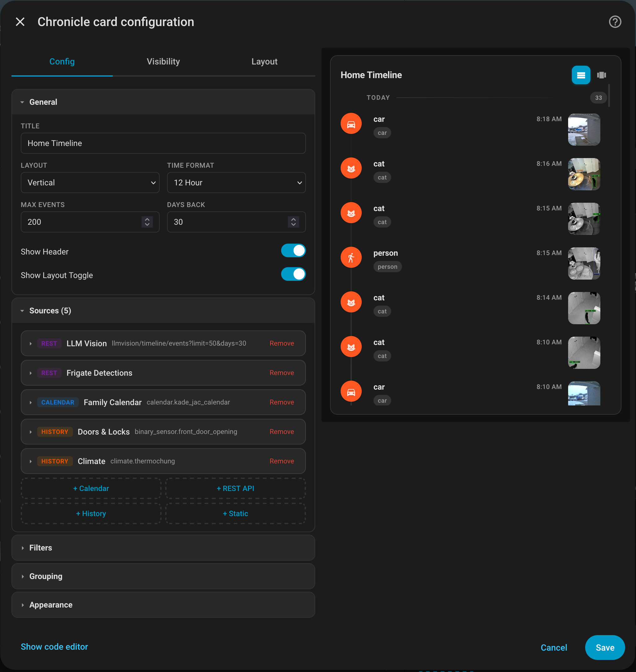Open the Layout dropdown set to Vertical
This screenshot has height=672, width=636.
coord(90,182)
